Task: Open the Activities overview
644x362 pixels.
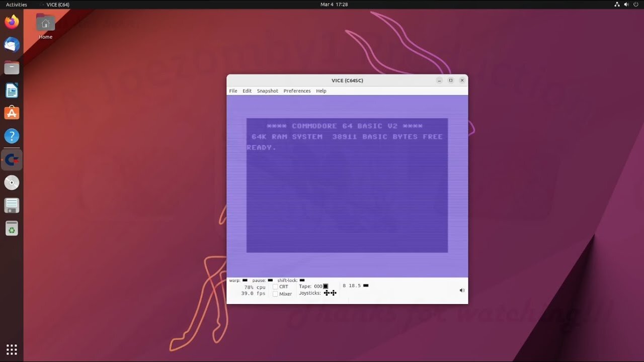Action: tap(17, 5)
